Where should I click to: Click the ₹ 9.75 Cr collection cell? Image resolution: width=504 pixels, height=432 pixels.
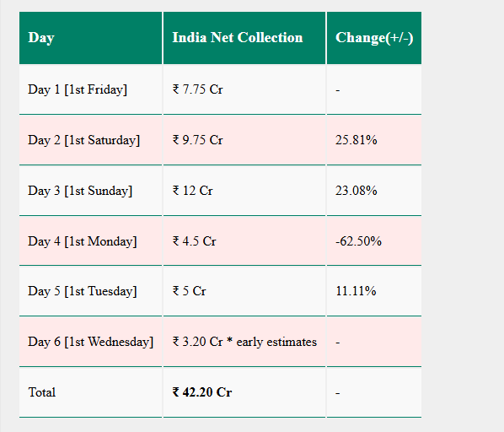tap(244, 140)
